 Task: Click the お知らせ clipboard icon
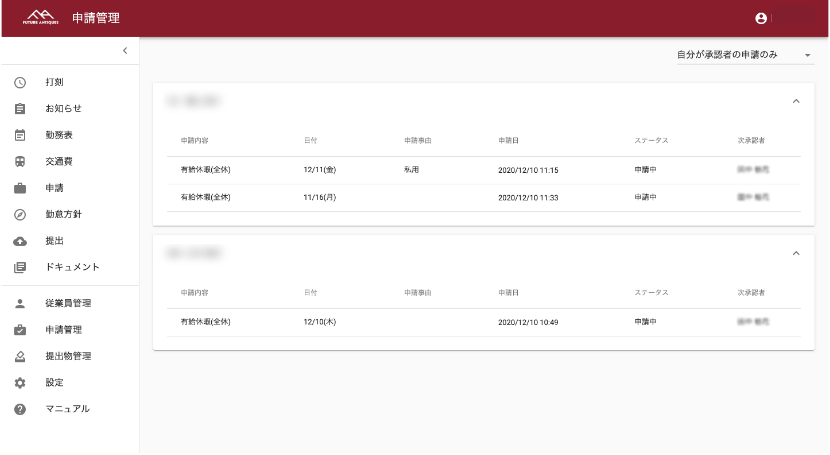[x=20, y=108]
